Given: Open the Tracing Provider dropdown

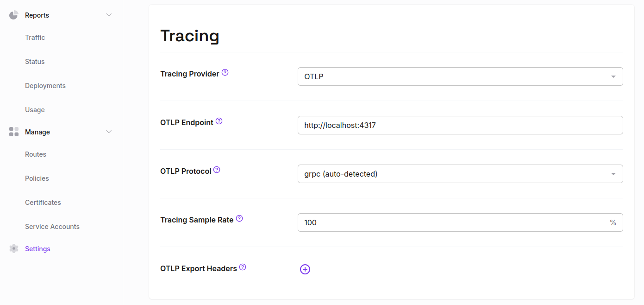Looking at the screenshot, I should pos(460,76).
